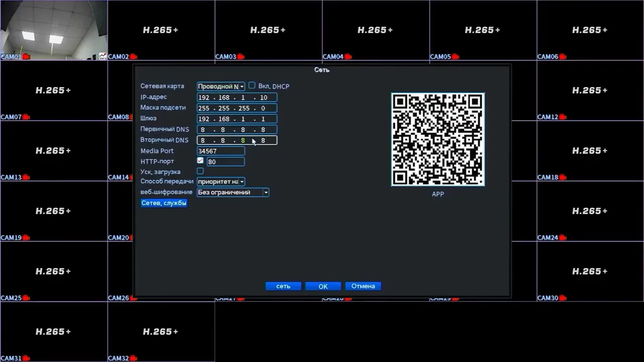
Task: Click the recording icon beside CAM06
Action: coord(562,57)
